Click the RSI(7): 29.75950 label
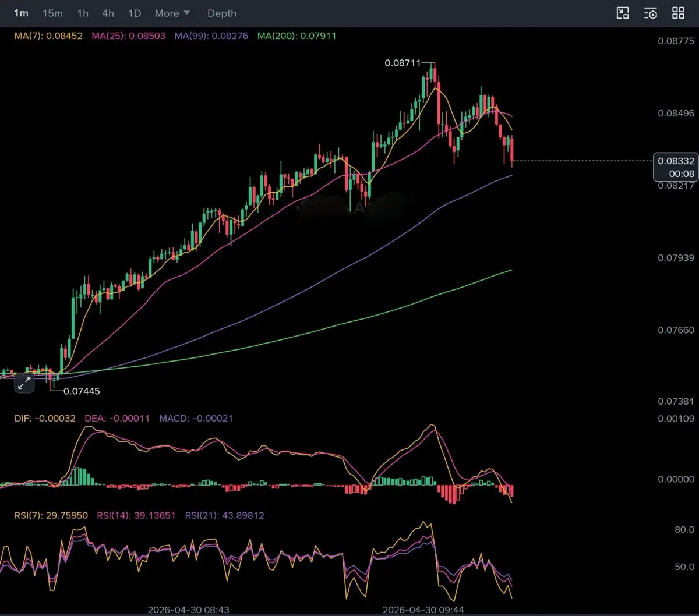Image resolution: width=699 pixels, height=616 pixels. click(51, 515)
